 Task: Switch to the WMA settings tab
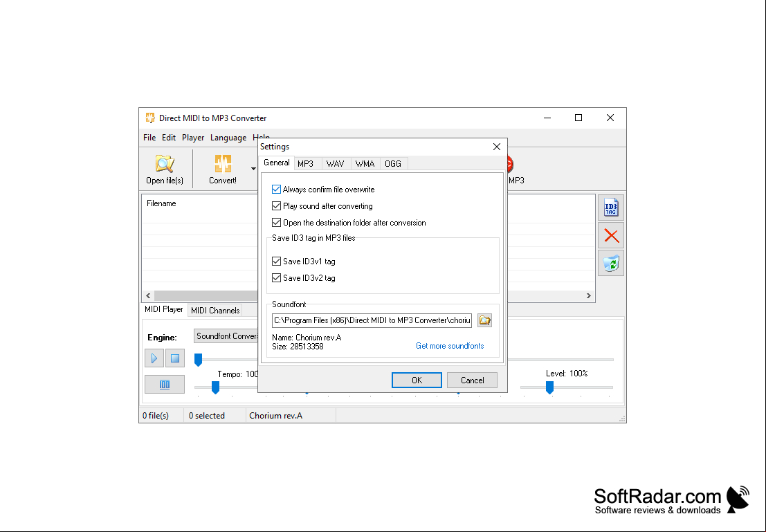(x=365, y=164)
